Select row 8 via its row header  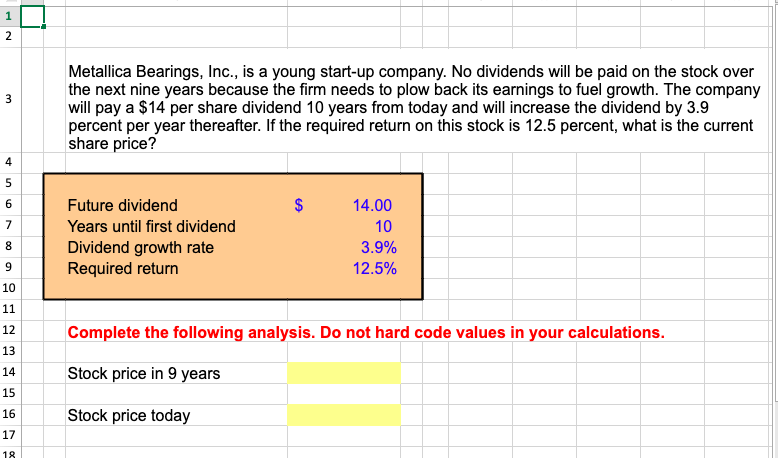(x=8, y=246)
